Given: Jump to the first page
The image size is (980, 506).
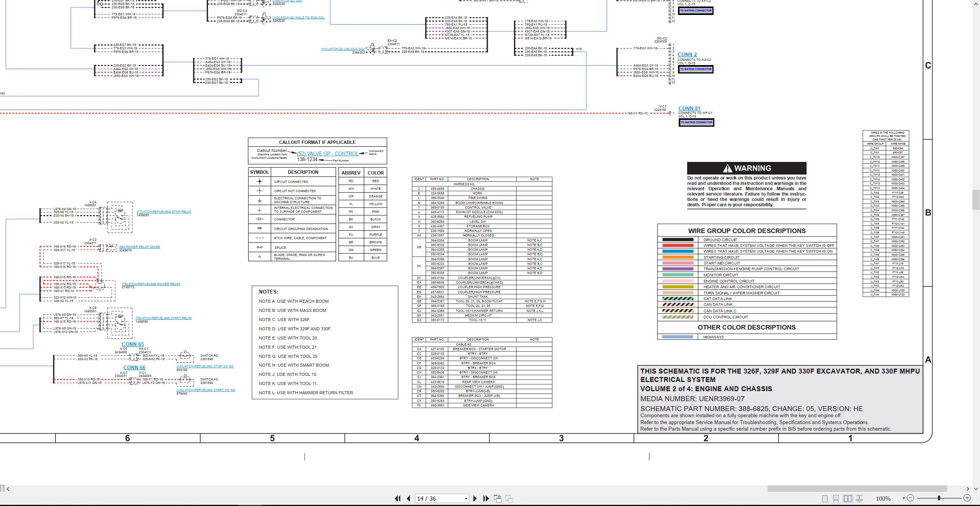Looking at the screenshot, I should (x=398, y=498).
